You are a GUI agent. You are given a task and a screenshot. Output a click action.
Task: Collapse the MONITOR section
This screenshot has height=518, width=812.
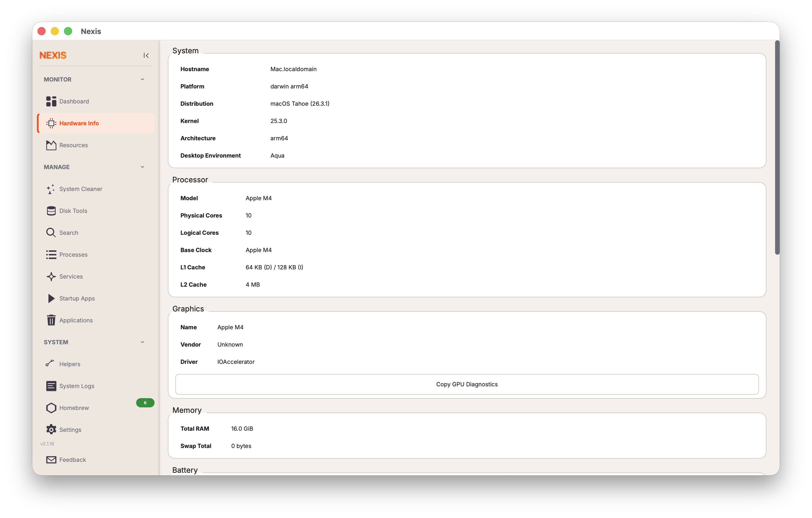point(142,79)
